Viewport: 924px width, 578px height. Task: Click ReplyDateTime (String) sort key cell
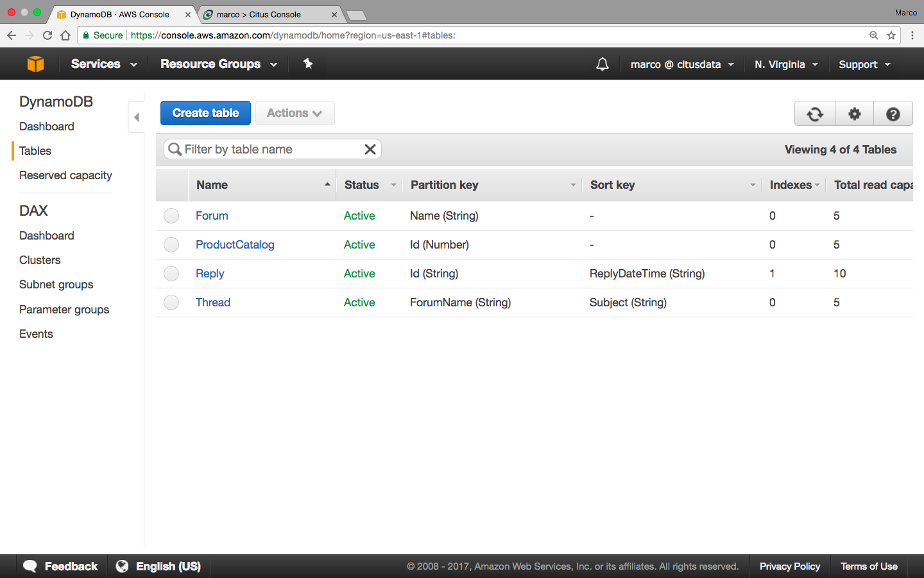pyautogui.click(x=647, y=274)
